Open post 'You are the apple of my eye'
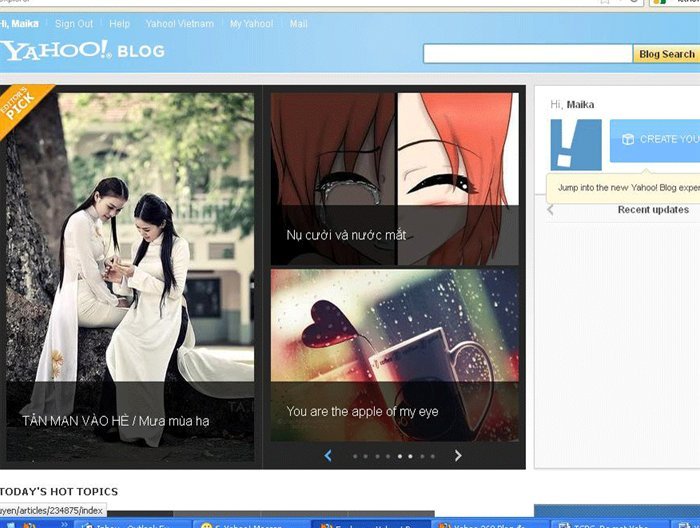Screen dimensions: 700x528 pyautogui.click(x=362, y=411)
